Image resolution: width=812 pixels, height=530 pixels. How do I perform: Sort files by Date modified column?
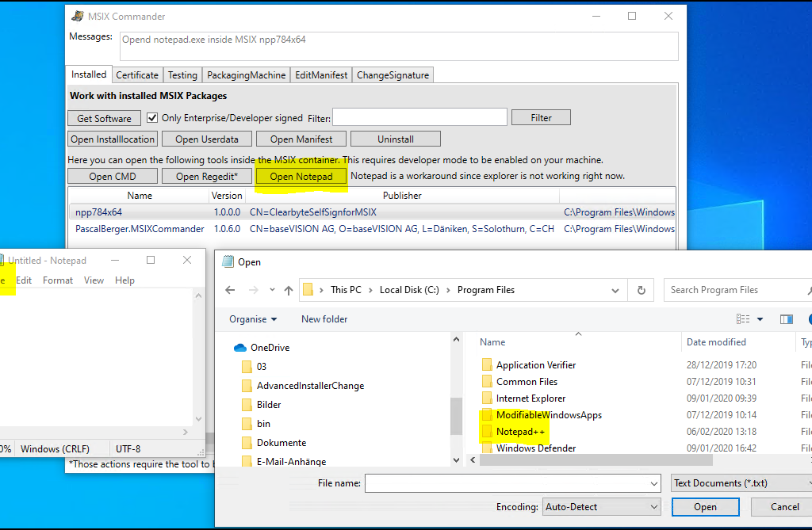point(716,342)
